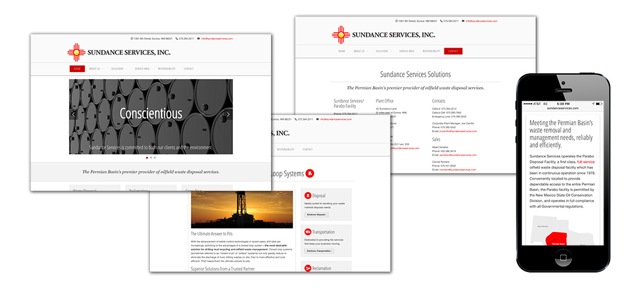Open Responsibility on the contact page nav
The height and width of the screenshot is (293, 644).
[431, 52]
